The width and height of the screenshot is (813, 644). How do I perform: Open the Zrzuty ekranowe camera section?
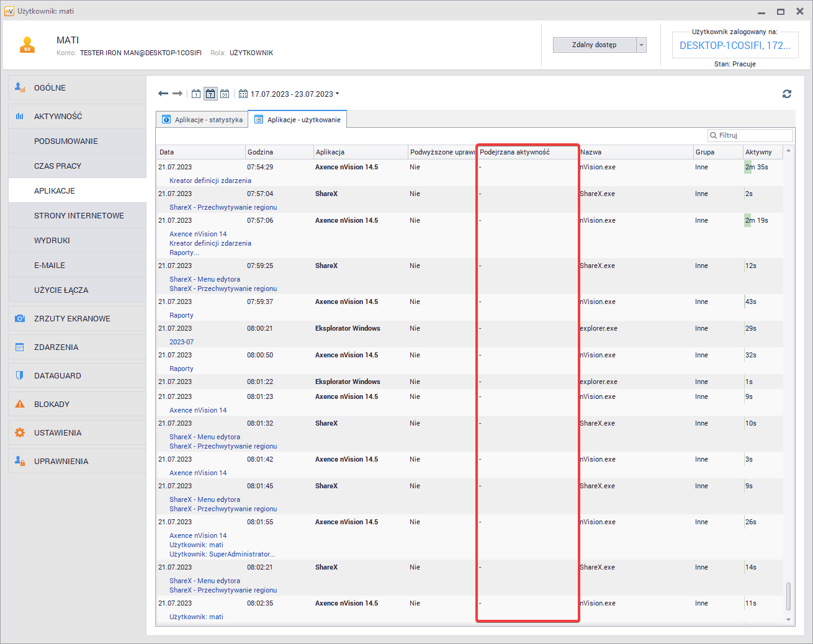72,318
